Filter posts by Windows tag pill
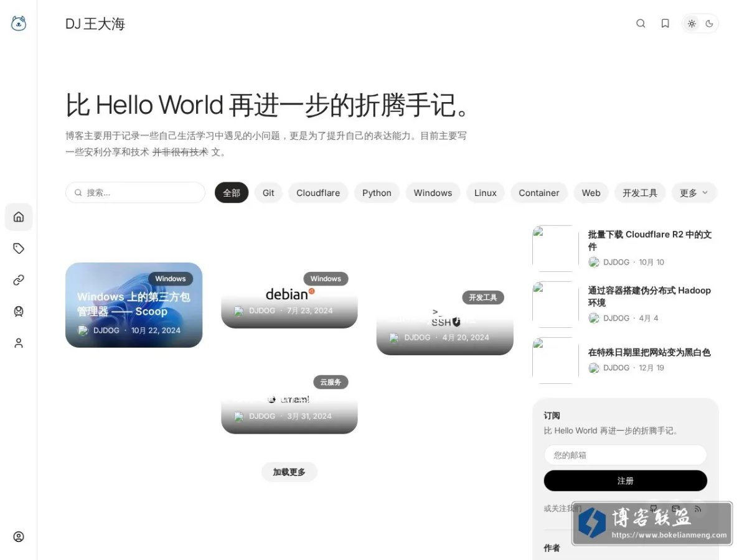 pyautogui.click(x=433, y=193)
